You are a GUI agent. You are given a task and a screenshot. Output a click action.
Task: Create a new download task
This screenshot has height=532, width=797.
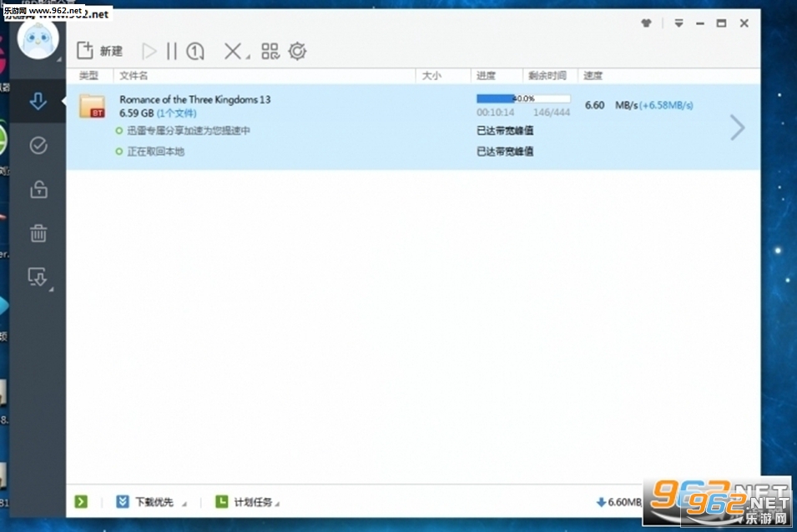click(99, 51)
